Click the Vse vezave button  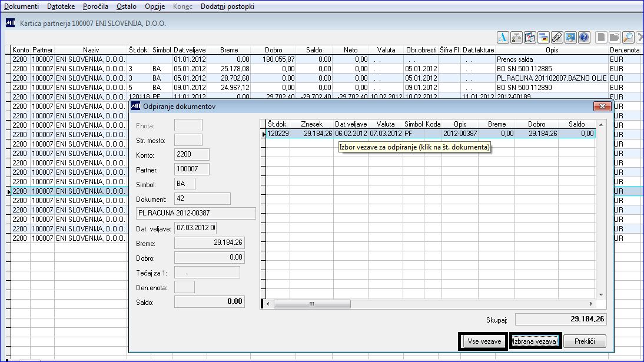point(484,341)
